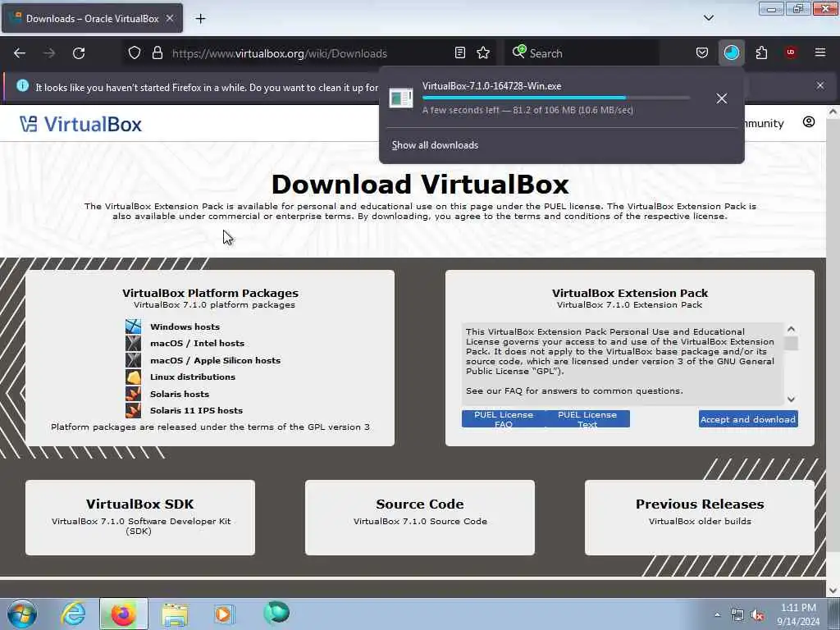This screenshot has width=840, height=630.
Task: Click the Solaris 11 IPS hosts icon
Action: (x=133, y=410)
